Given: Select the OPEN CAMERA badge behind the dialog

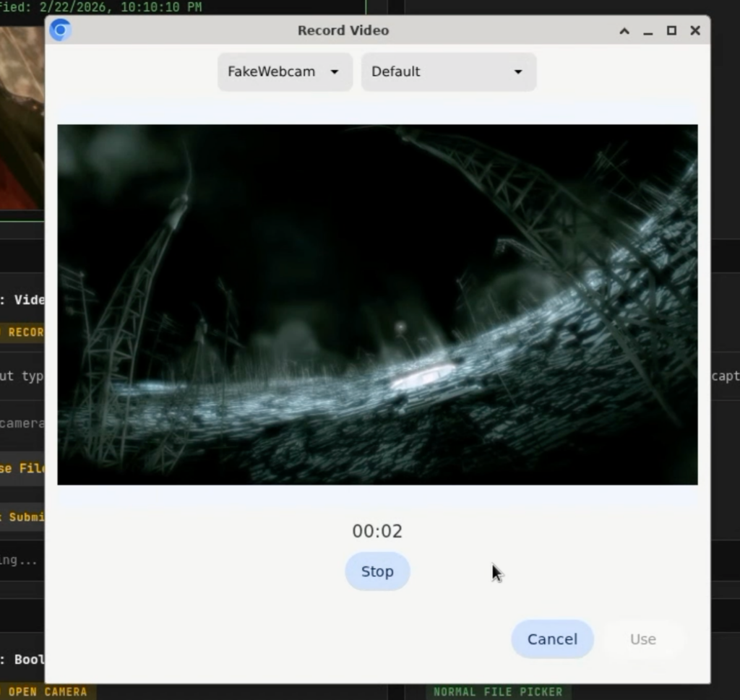Looking at the screenshot, I should (46, 692).
